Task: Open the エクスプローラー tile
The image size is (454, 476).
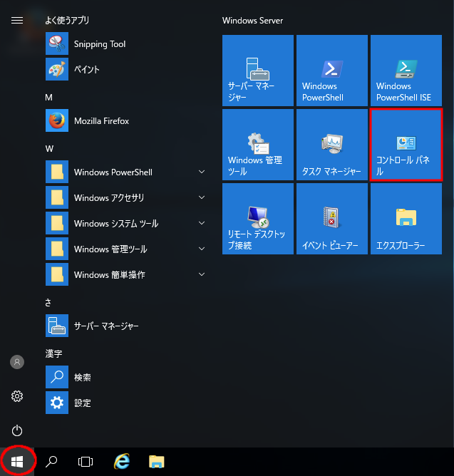Action: tap(406, 219)
